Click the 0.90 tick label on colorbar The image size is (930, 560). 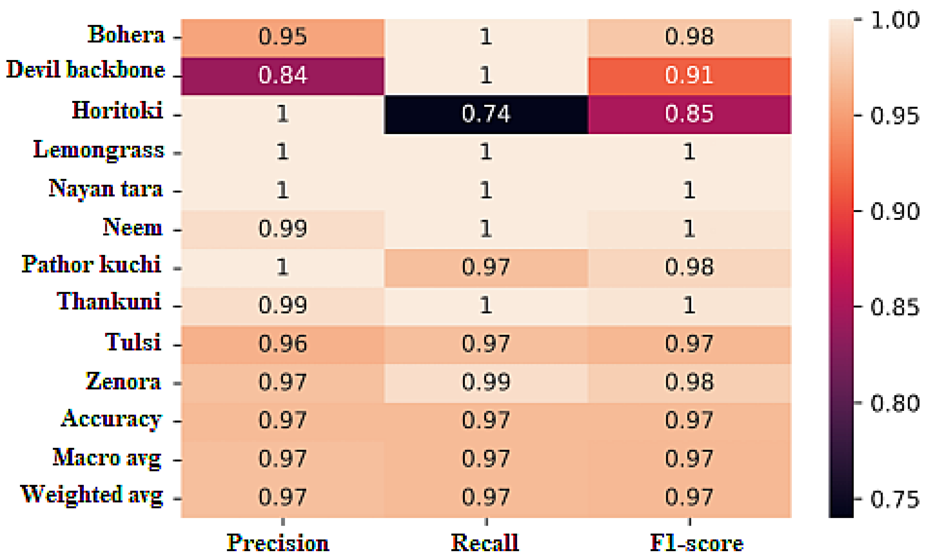[x=894, y=211]
